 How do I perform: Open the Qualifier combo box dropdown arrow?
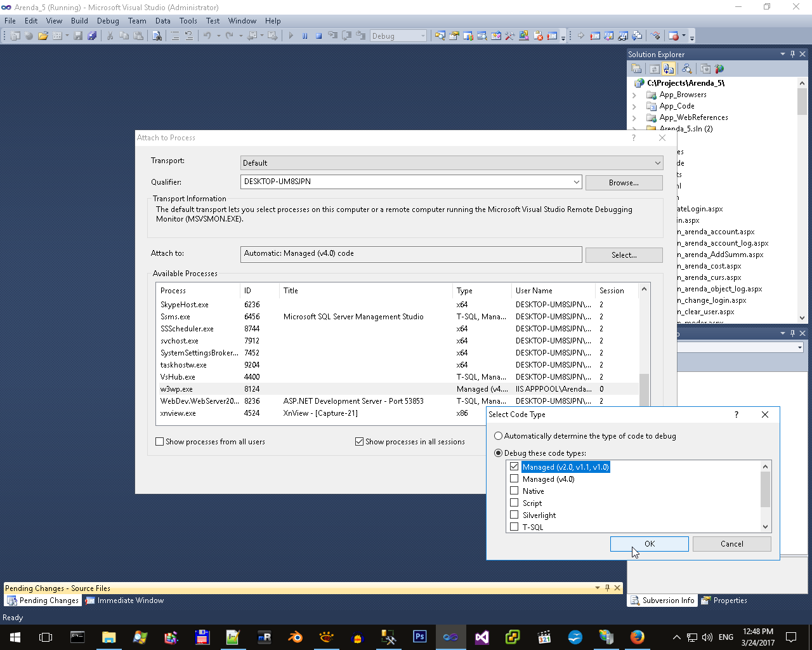coord(576,182)
